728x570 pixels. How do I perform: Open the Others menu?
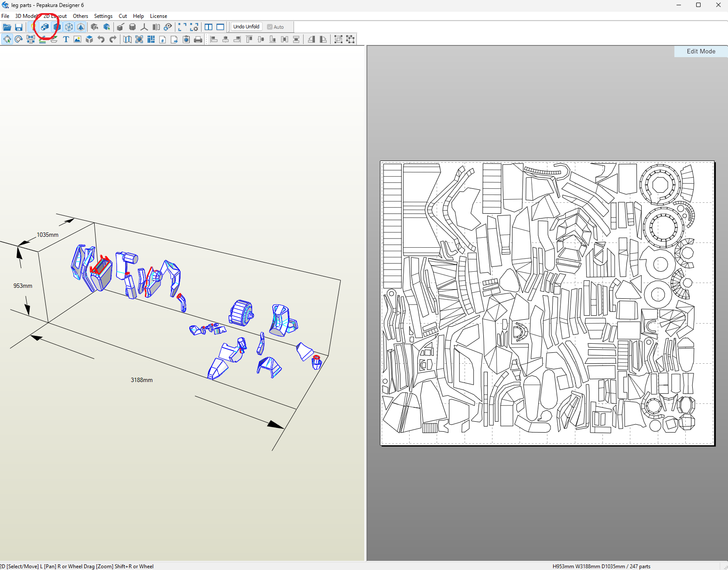80,16
